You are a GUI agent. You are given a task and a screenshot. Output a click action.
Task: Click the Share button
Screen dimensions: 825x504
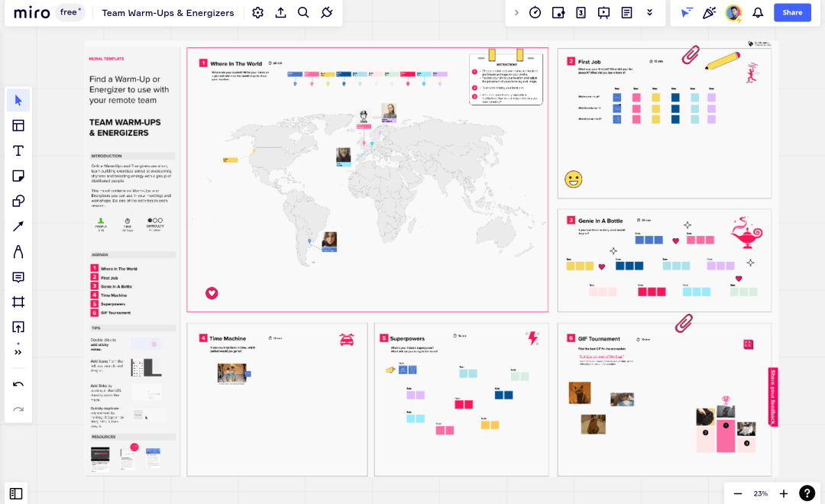point(792,12)
